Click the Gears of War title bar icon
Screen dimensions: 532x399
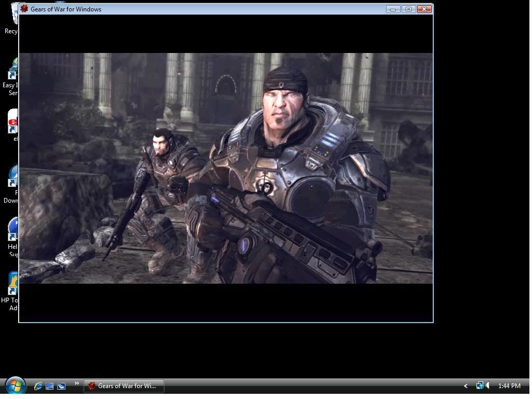coord(24,9)
